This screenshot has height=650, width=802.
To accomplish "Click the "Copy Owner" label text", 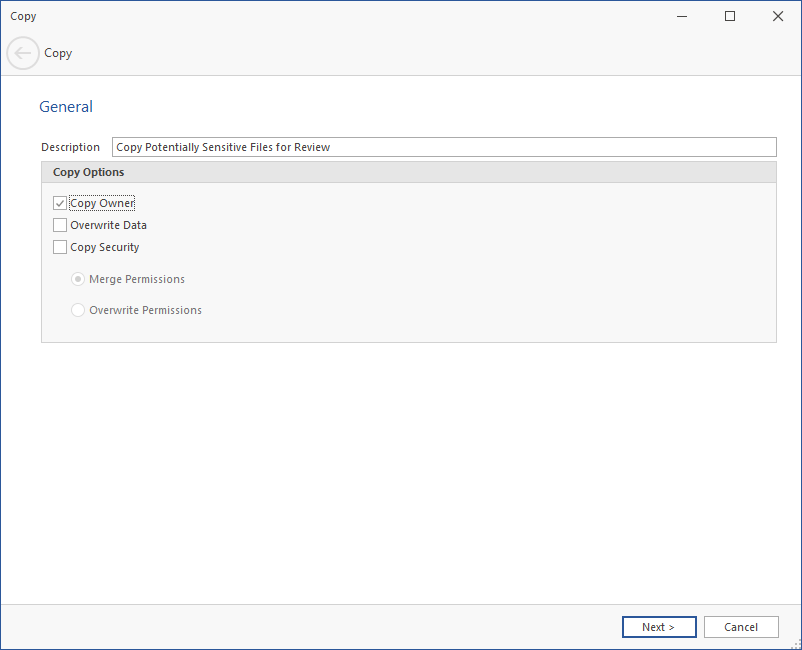I will pyautogui.click(x=102, y=204).
